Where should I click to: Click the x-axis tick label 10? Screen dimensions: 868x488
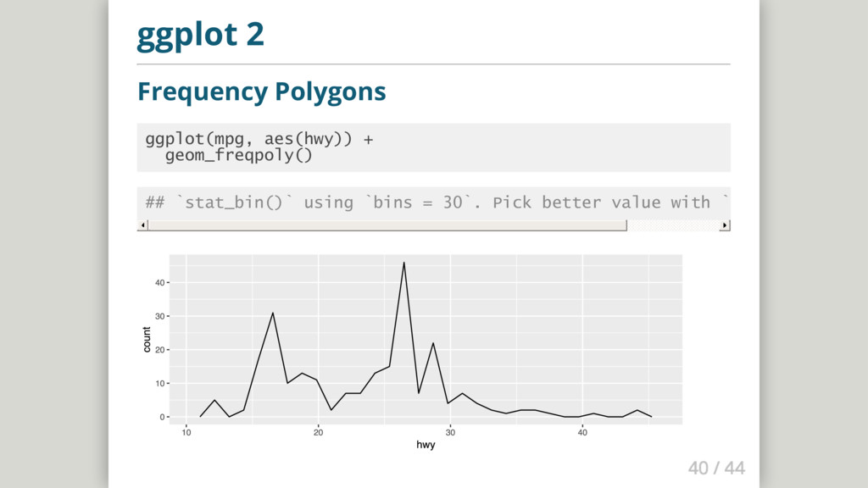point(186,433)
